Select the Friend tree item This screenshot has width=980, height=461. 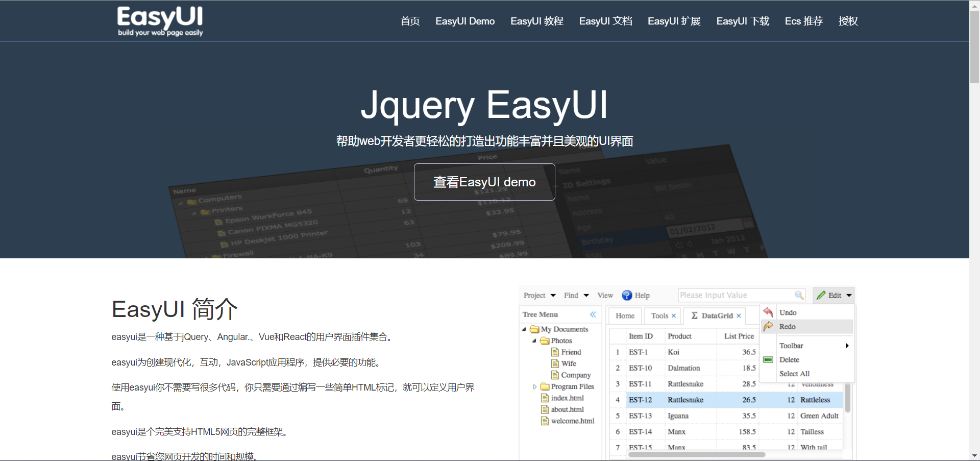pyautogui.click(x=571, y=352)
